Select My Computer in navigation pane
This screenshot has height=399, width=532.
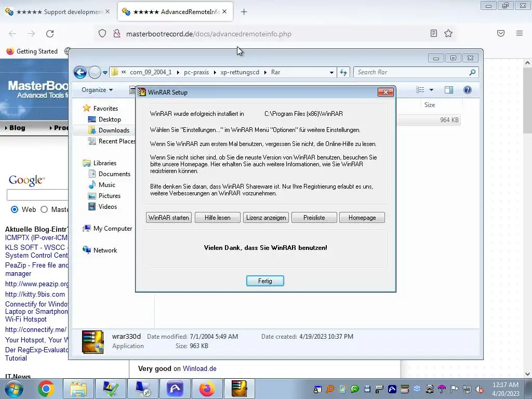tap(113, 229)
